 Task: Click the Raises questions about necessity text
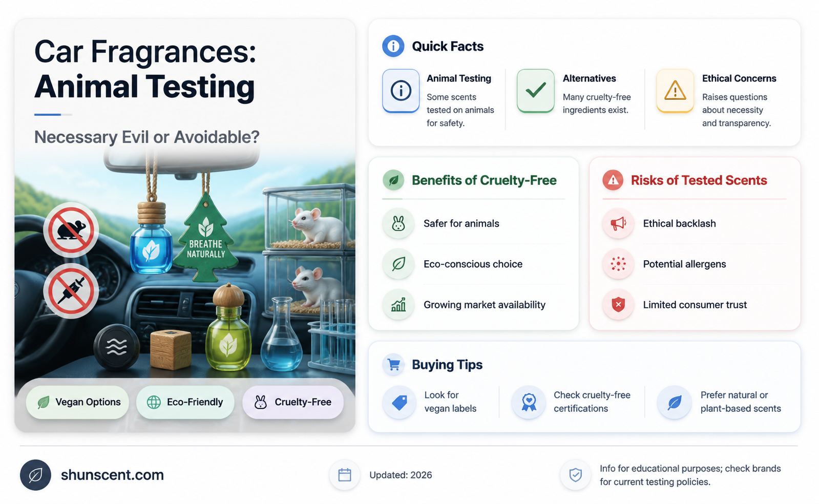737,110
